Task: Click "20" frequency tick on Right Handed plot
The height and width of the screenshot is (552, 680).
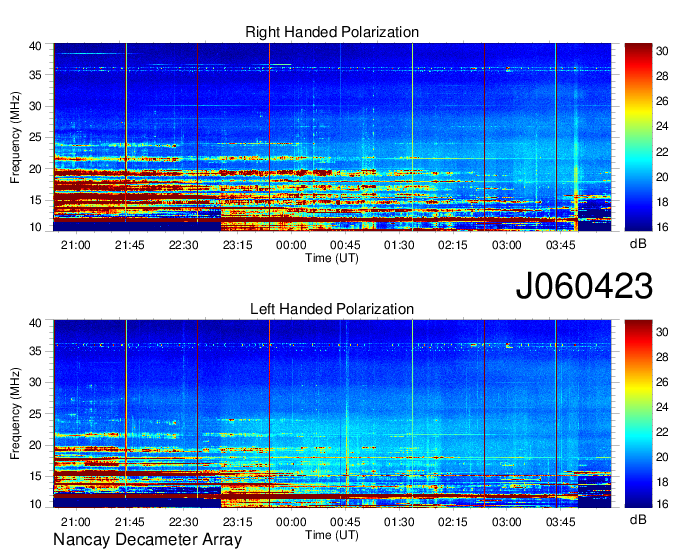Action: pyautogui.click(x=35, y=169)
